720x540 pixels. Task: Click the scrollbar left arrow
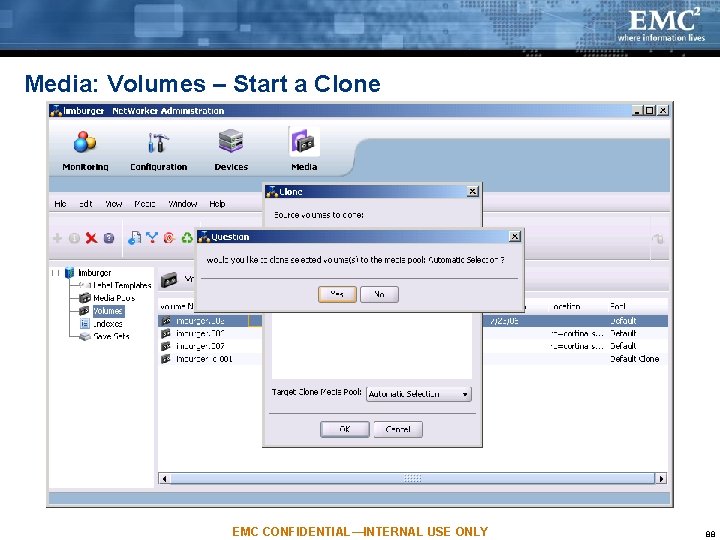[x=164, y=478]
